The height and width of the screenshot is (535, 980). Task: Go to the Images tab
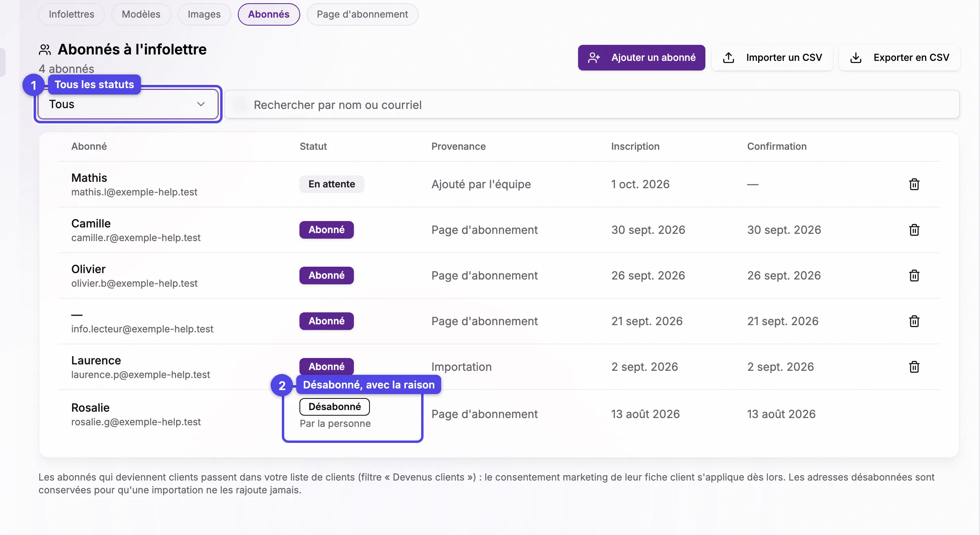204,14
